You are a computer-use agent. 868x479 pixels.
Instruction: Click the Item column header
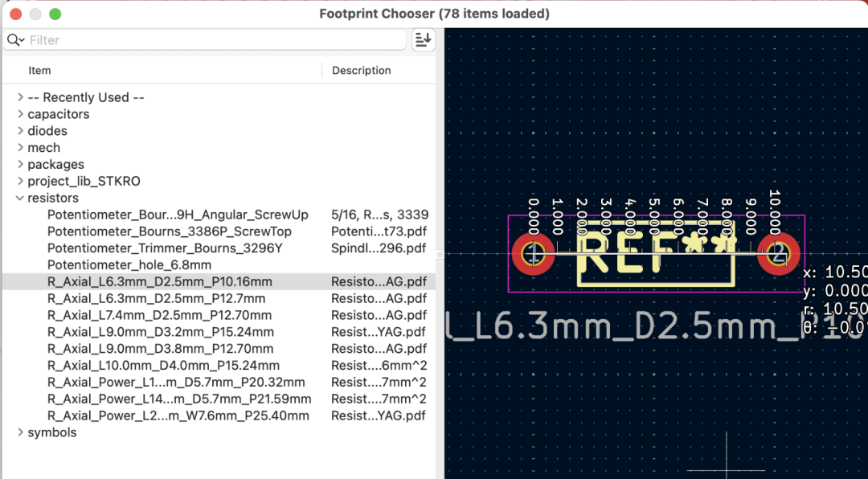tap(40, 71)
